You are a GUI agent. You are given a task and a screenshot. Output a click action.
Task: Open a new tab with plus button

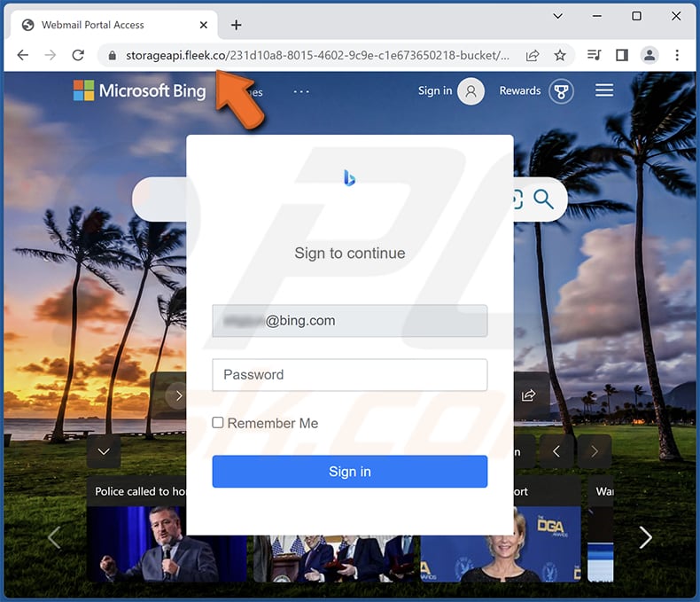pyautogui.click(x=237, y=25)
